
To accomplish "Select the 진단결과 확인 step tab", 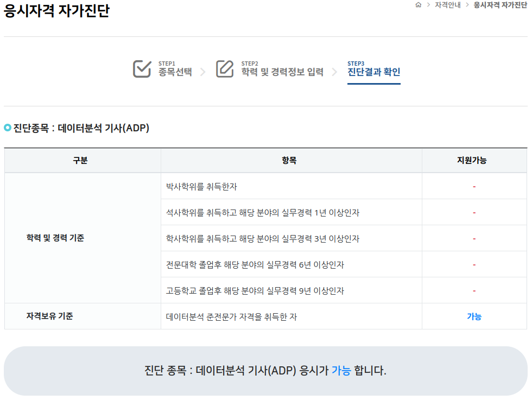I will (374, 72).
